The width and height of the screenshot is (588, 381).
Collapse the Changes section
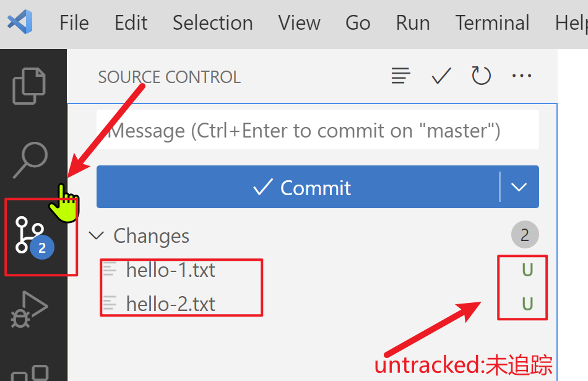(x=97, y=235)
